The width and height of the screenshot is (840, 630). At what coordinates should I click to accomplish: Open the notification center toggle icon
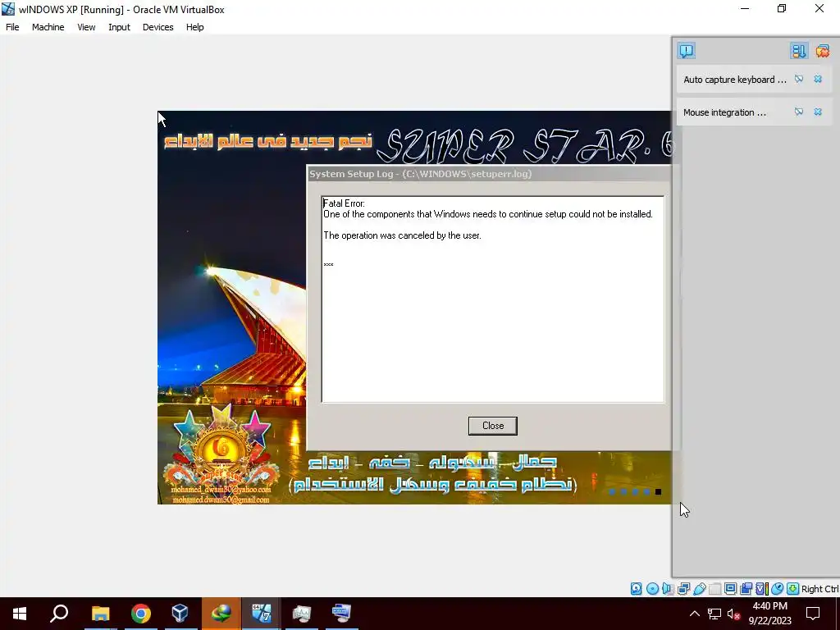(x=687, y=51)
